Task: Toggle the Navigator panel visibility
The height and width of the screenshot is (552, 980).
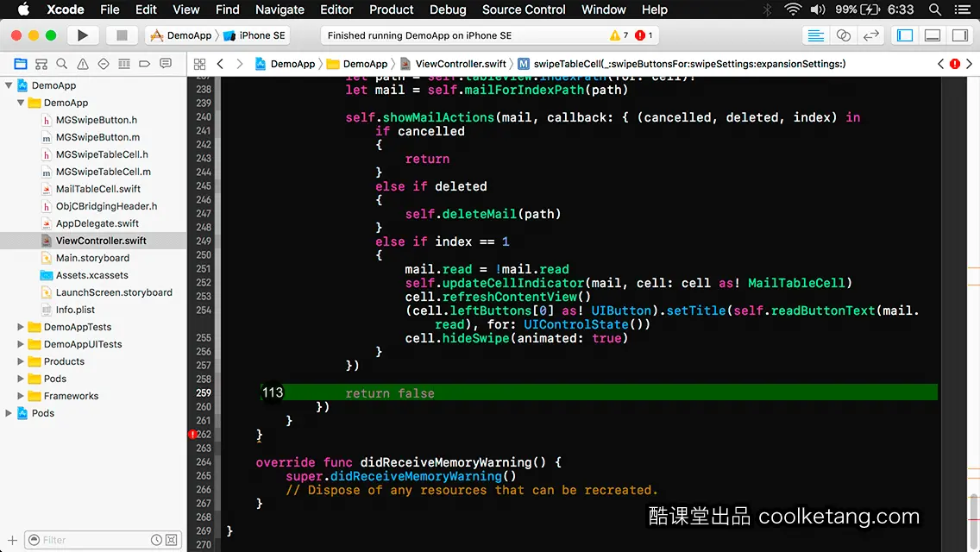Action: point(905,35)
